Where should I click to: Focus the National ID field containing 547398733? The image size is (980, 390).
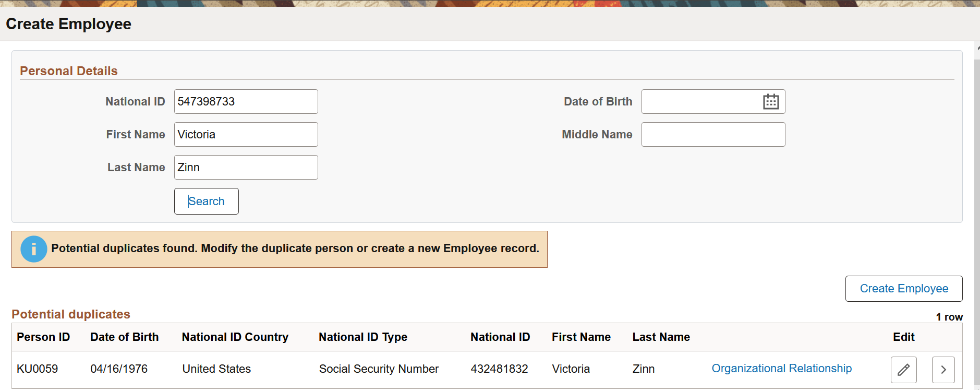click(x=246, y=101)
